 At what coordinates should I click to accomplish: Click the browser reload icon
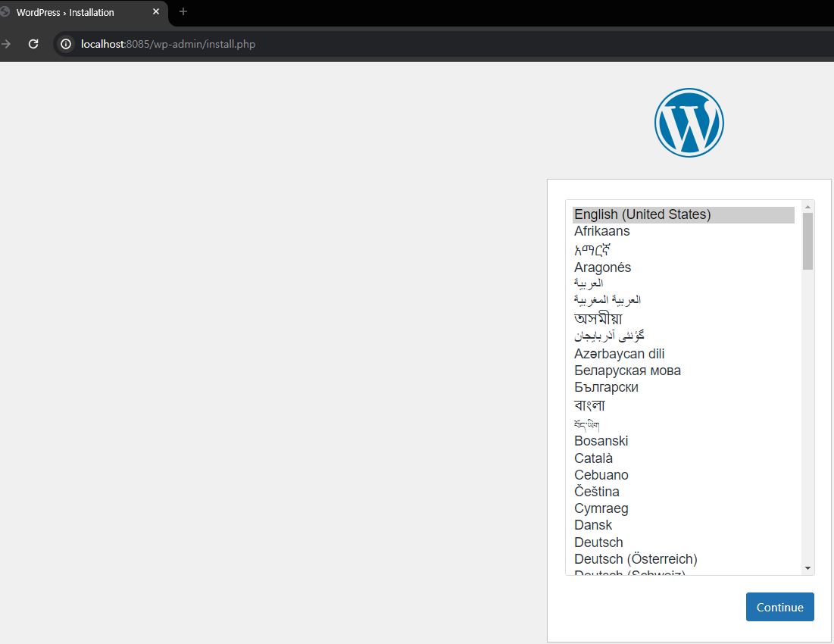[x=33, y=44]
